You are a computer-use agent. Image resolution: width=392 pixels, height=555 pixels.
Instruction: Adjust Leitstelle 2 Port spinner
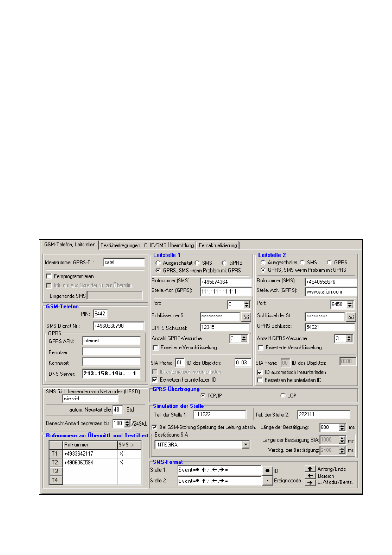pos(350,305)
